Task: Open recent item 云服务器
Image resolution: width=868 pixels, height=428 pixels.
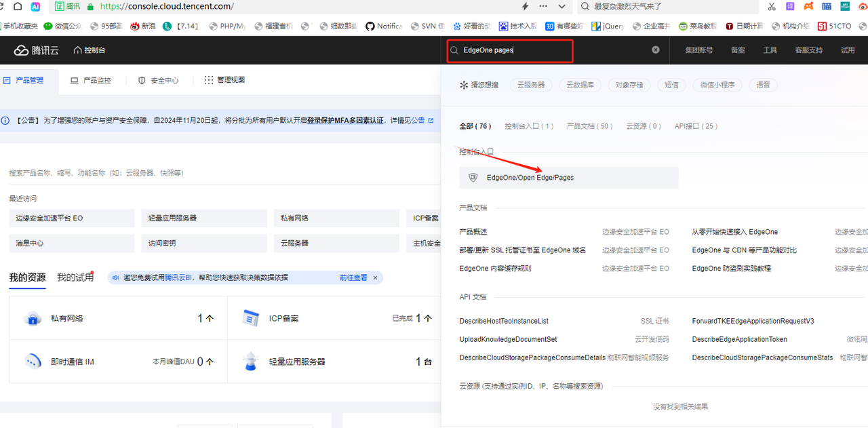Action: [x=337, y=243]
